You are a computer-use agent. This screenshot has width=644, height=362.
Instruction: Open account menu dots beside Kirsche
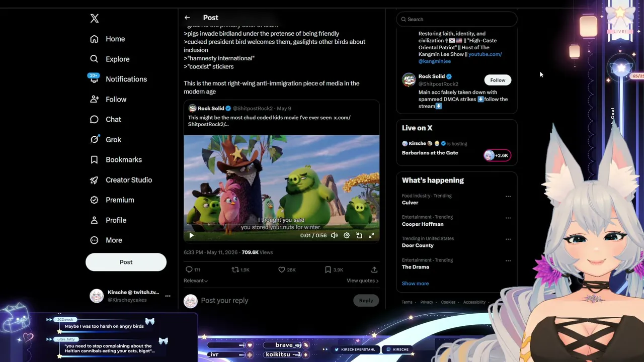pyautogui.click(x=168, y=296)
